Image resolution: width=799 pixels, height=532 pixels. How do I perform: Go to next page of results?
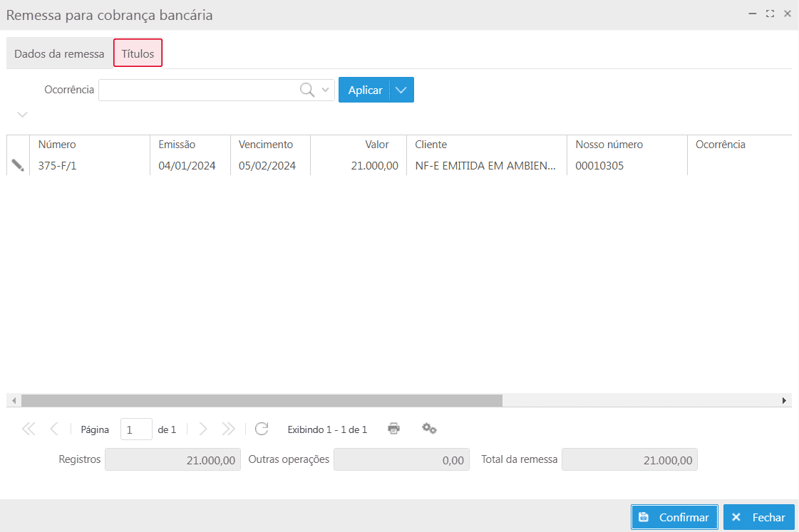(203, 429)
